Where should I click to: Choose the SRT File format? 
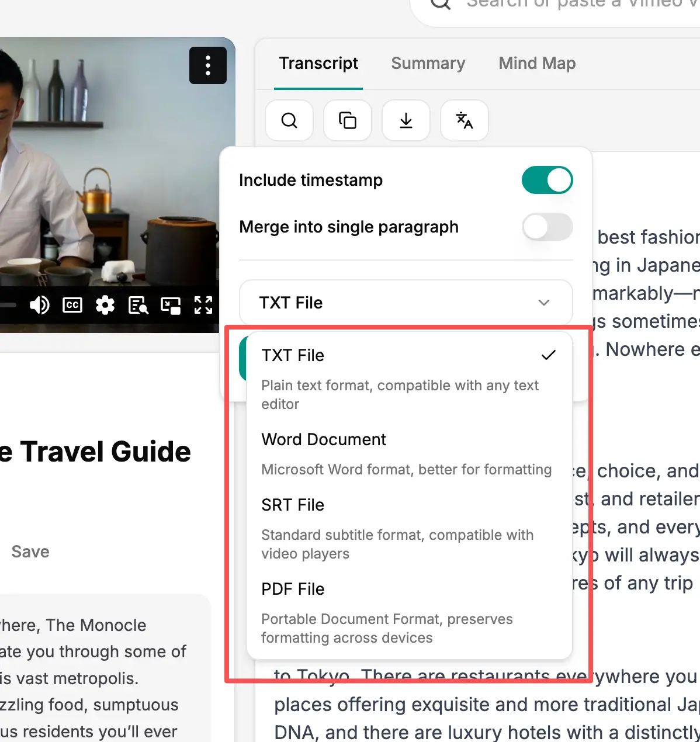[409, 528]
